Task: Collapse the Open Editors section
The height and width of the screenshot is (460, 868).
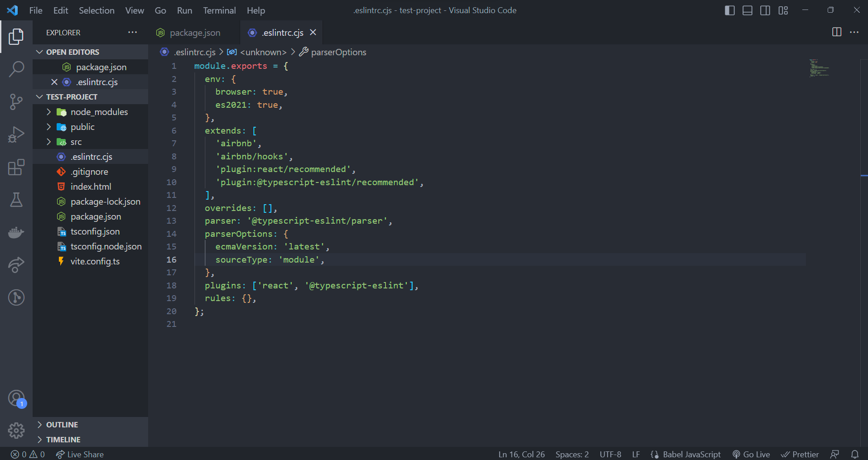Action: pyautogui.click(x=91, y=52)
